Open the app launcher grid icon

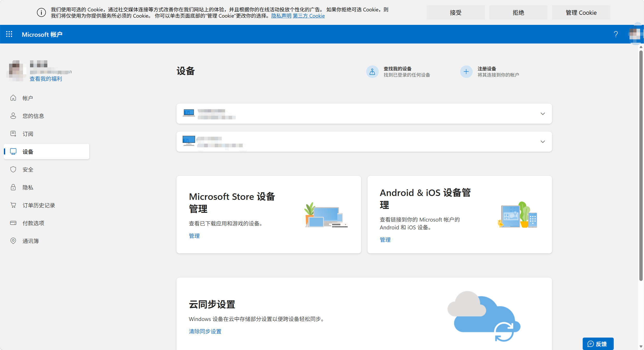pyautogui.click(x=9, y=34)
